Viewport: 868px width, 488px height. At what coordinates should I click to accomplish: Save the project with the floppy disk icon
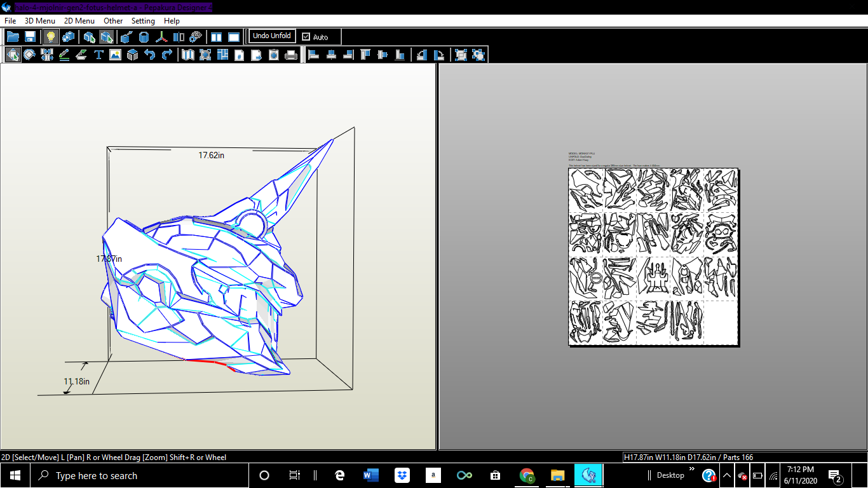point(30,37)
